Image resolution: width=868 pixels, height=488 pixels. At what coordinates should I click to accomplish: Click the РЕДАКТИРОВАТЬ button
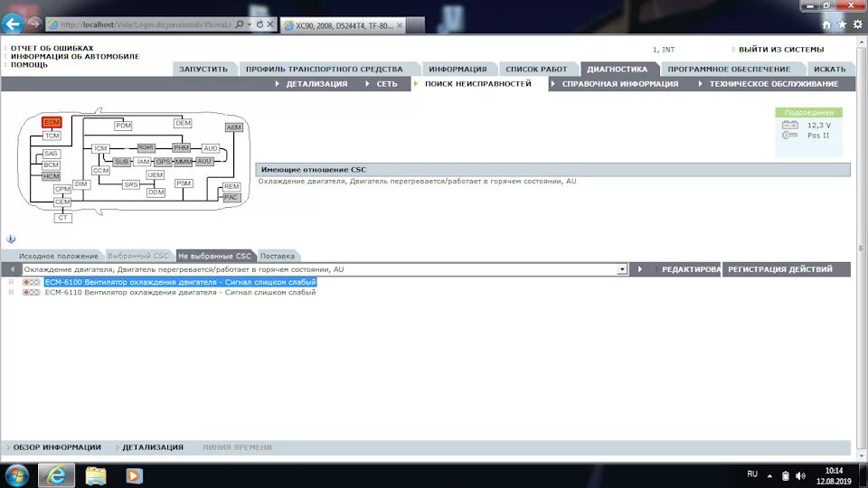point(691,269)
